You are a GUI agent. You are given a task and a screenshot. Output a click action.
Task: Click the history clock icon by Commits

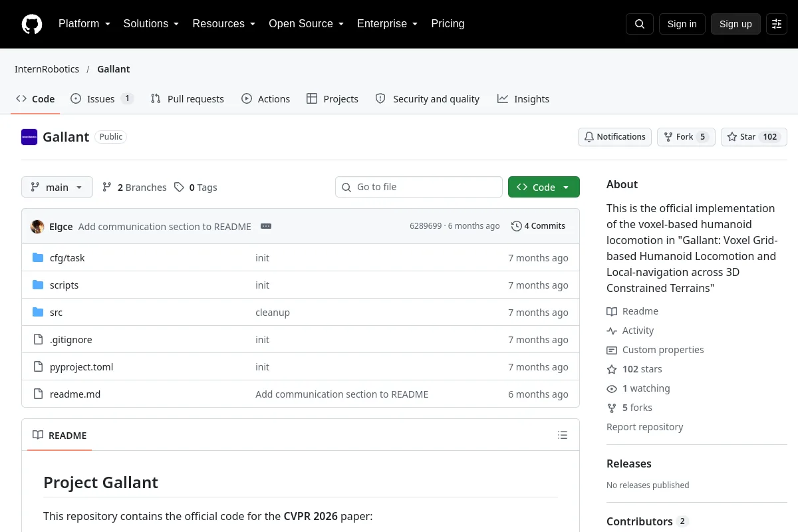coord(516,226)
